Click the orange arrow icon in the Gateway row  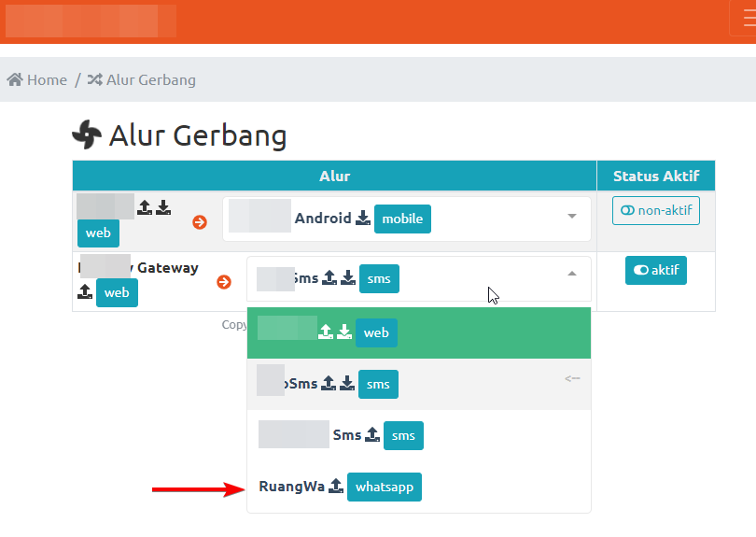pyautogui.click(x=224, y=282)
